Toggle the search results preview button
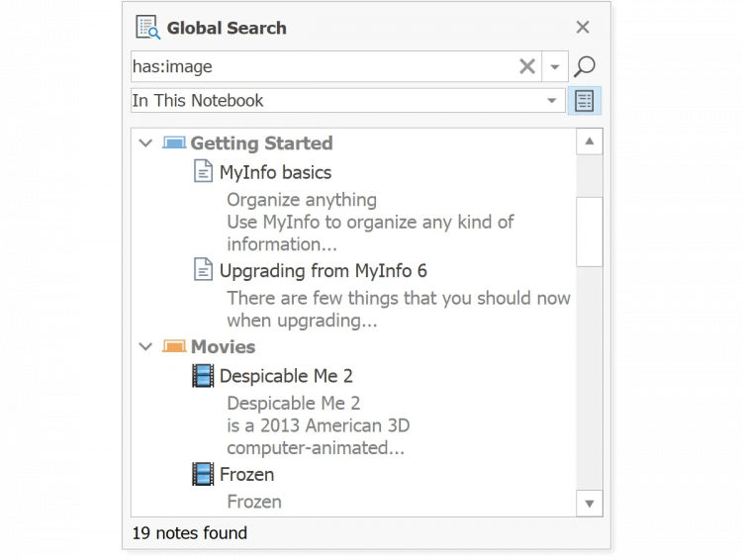Viewport: 742px width, 560px height. pos(584,101)
